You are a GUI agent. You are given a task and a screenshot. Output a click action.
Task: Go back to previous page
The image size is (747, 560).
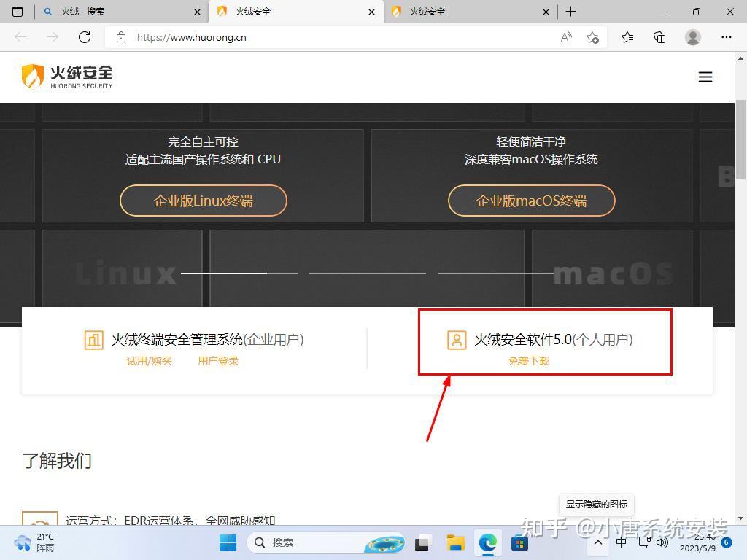click(x=20, y=37)
